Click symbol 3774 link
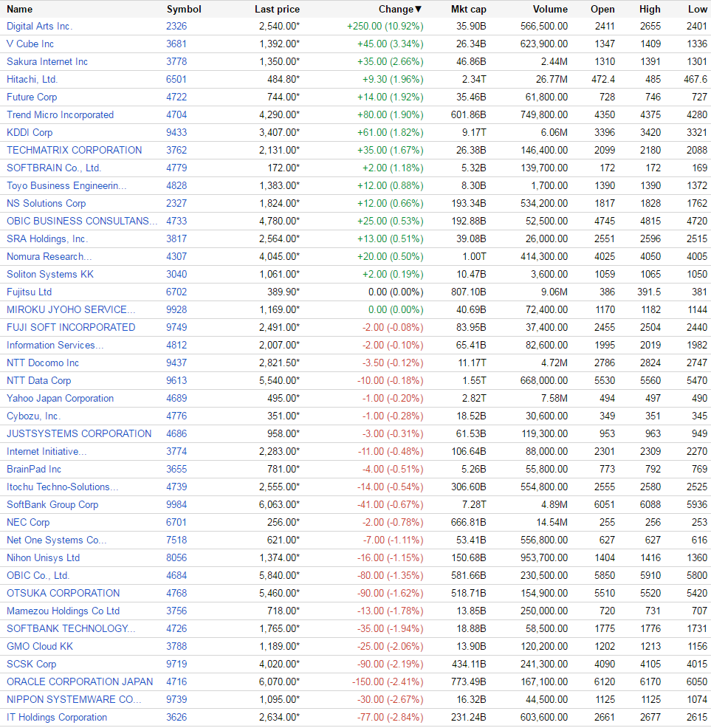The image size is (711, 728). coord(176,451)
